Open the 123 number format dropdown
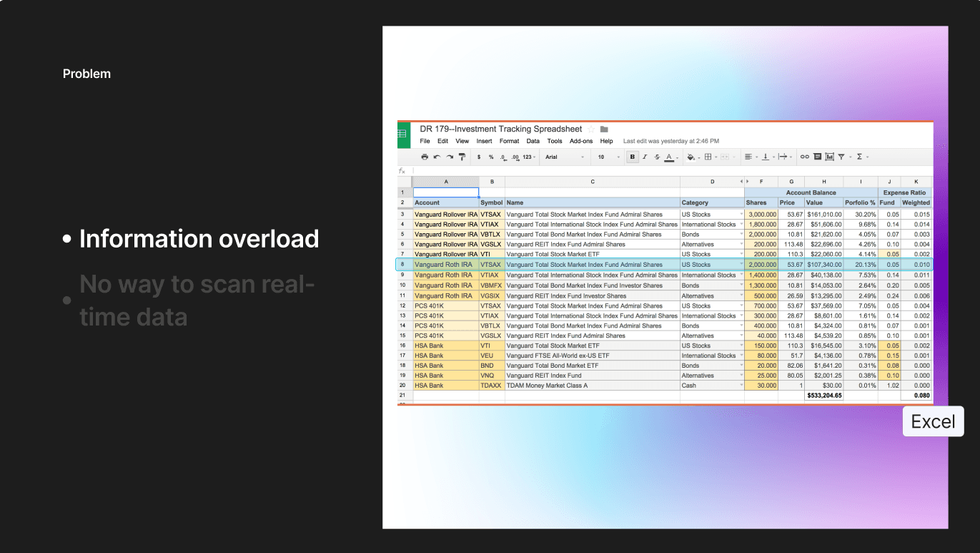 pos(530,157)
